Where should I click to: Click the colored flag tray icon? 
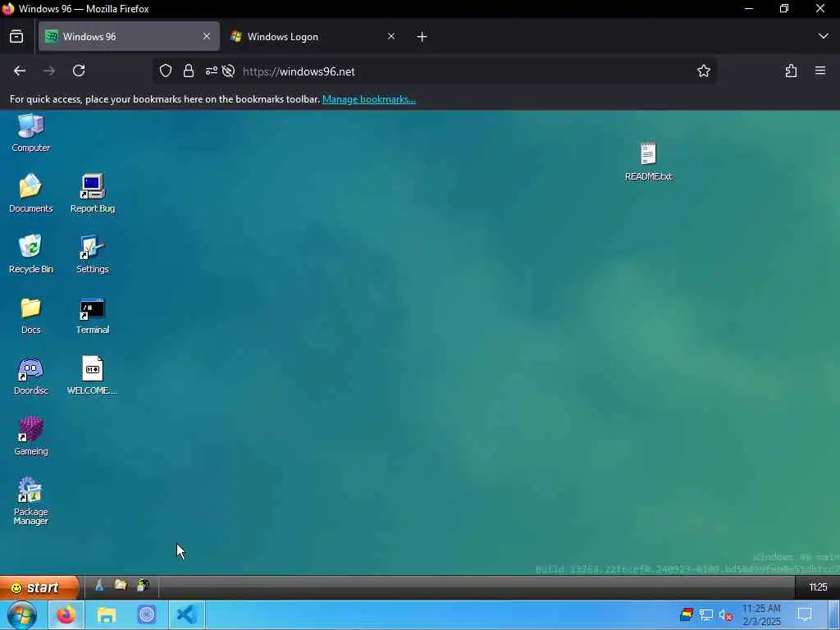point(687,614)
